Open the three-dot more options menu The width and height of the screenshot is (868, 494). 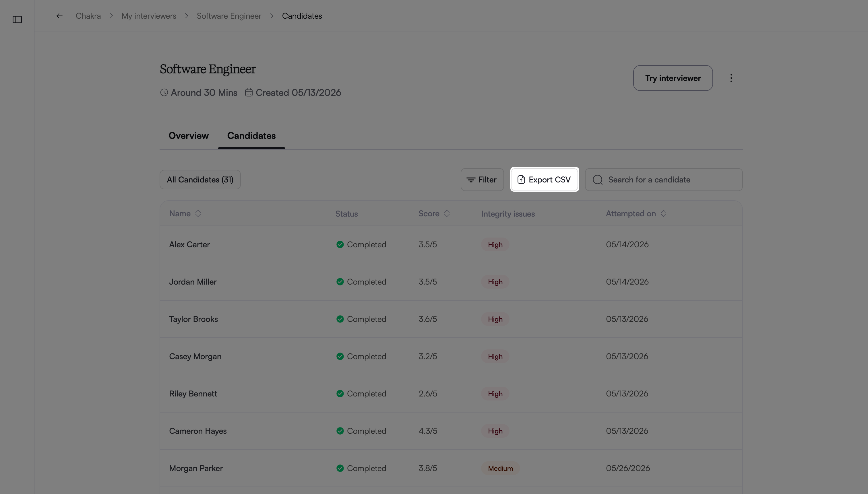coord(731,78)
